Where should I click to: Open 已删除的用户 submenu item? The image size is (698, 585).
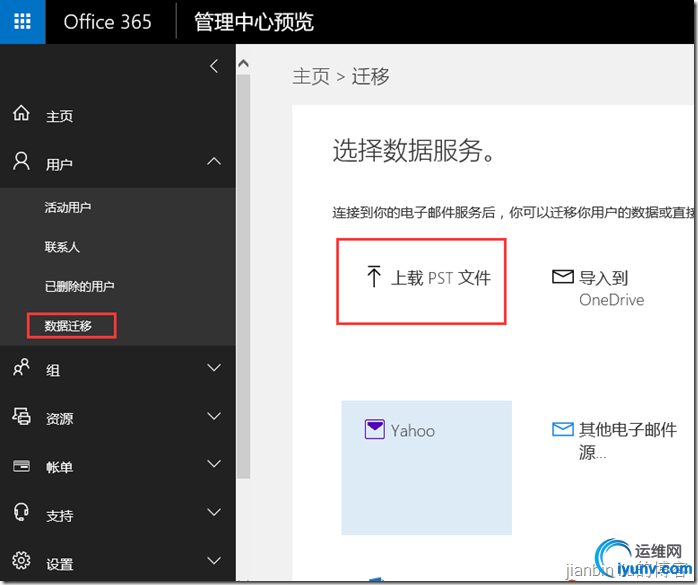(79, 286)
